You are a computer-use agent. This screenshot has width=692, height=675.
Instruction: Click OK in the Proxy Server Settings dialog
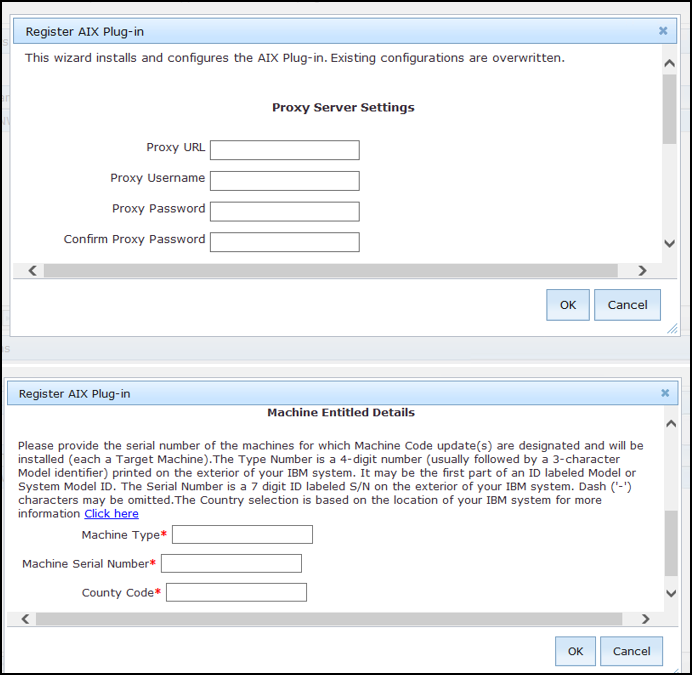click(568, 305)
